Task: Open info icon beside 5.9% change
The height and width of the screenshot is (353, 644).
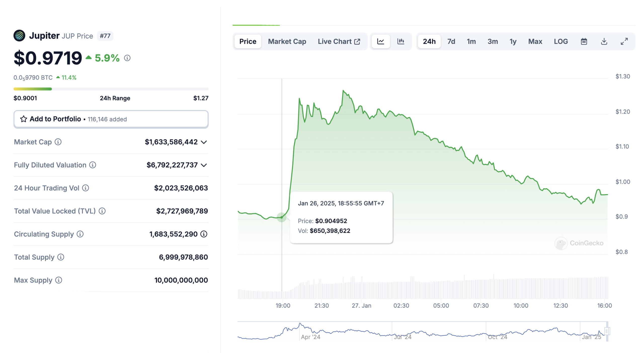Action: (x=127, y=58)
